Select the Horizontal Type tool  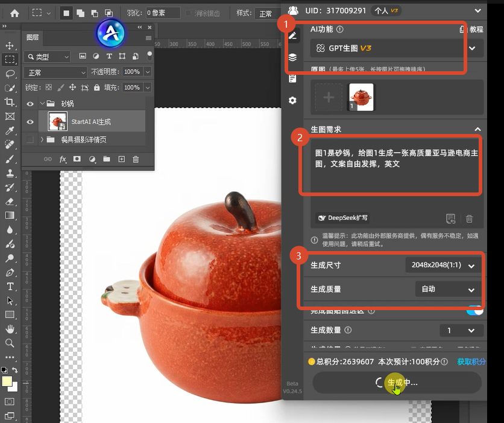tap(10, 286)
